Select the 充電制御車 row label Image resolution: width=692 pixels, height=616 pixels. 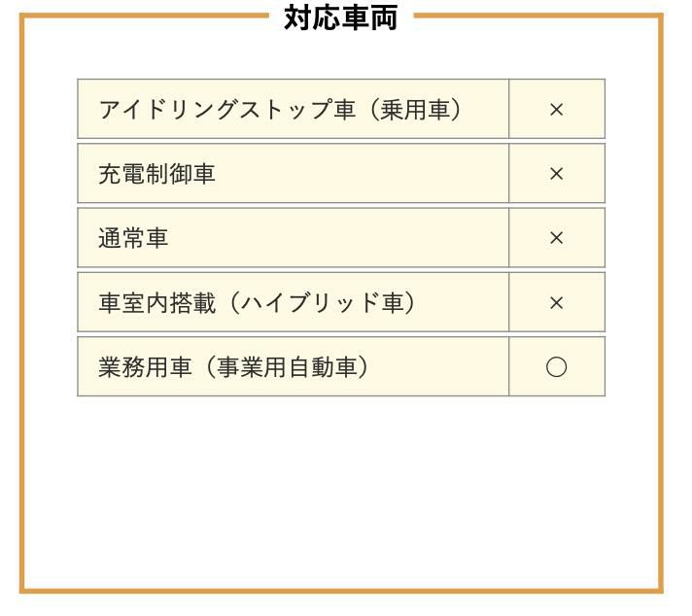click(x=156, y=174)
